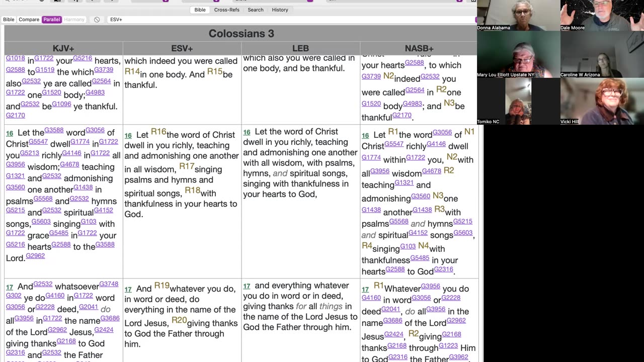Select Tomiko NC's video tile
Screen dimensions: 644x362
pyautogui.click(x=518, y=102)
